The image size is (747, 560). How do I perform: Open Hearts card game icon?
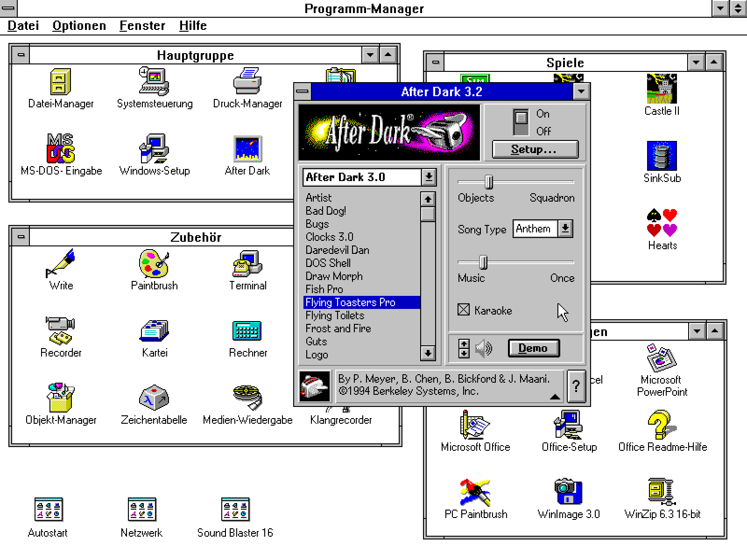(662, 223)
